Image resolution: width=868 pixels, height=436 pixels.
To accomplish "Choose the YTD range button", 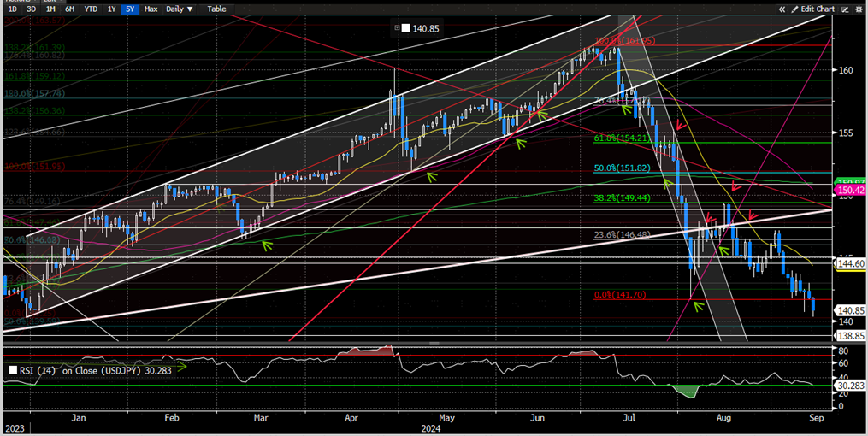I will tap(91, 9).
